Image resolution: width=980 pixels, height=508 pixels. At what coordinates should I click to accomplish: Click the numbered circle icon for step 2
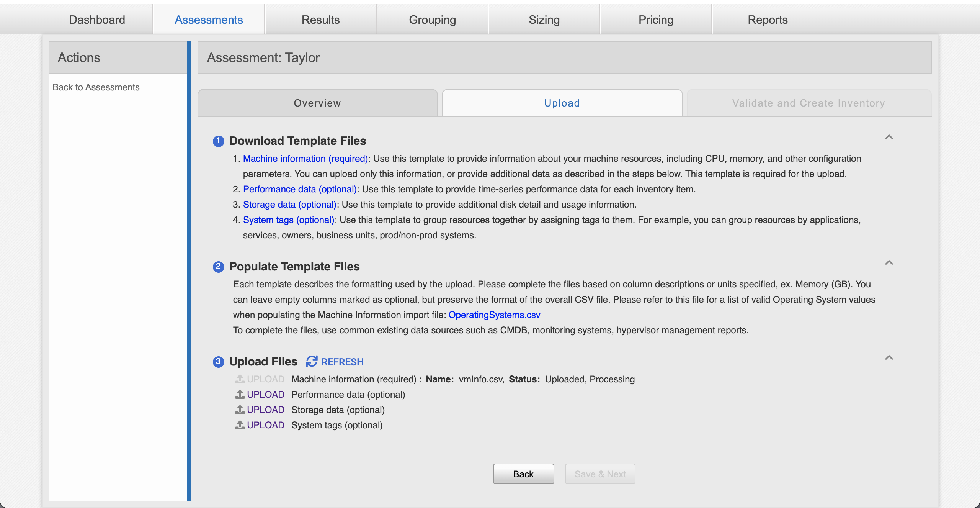click(217, 265)
